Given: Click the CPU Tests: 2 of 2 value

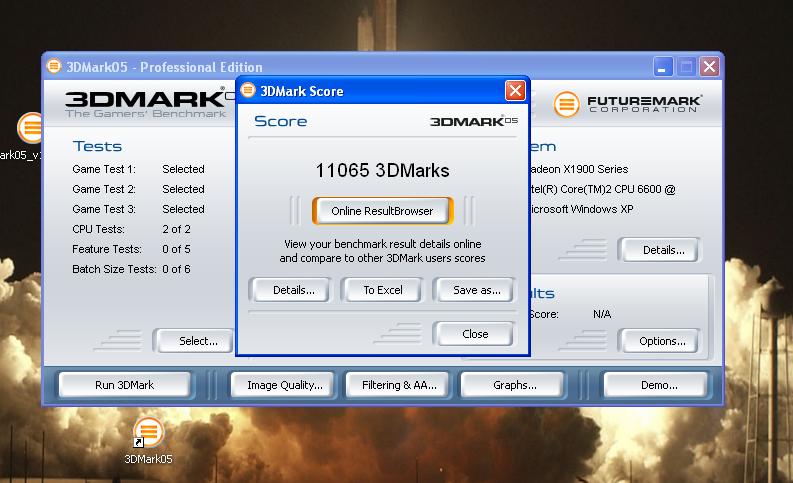Looking at the screenshot, I should tap(177, 229).
